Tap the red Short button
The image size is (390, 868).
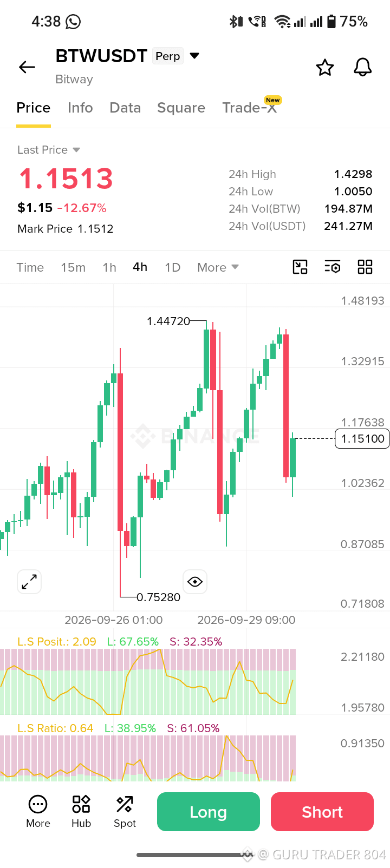(322, 812)
